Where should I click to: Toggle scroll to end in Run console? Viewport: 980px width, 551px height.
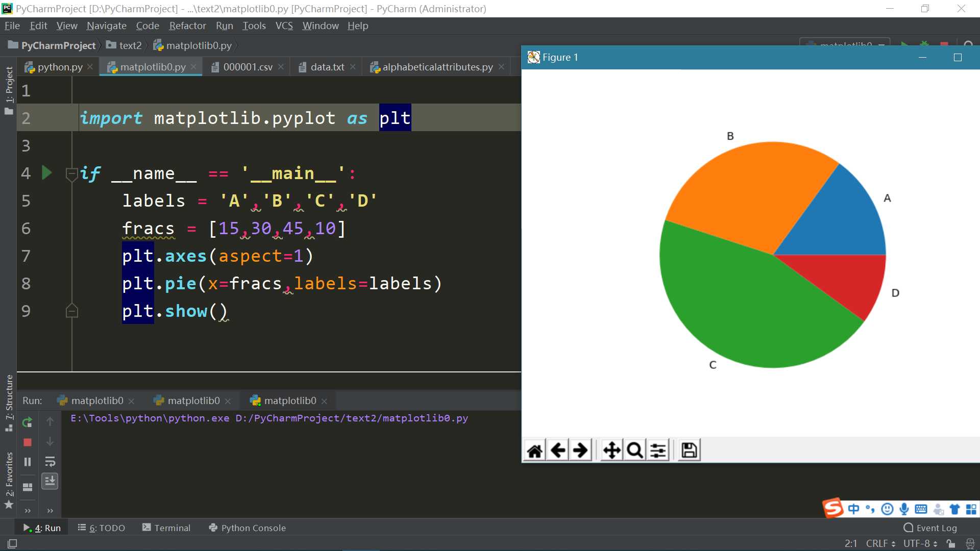tap(50, 481)
